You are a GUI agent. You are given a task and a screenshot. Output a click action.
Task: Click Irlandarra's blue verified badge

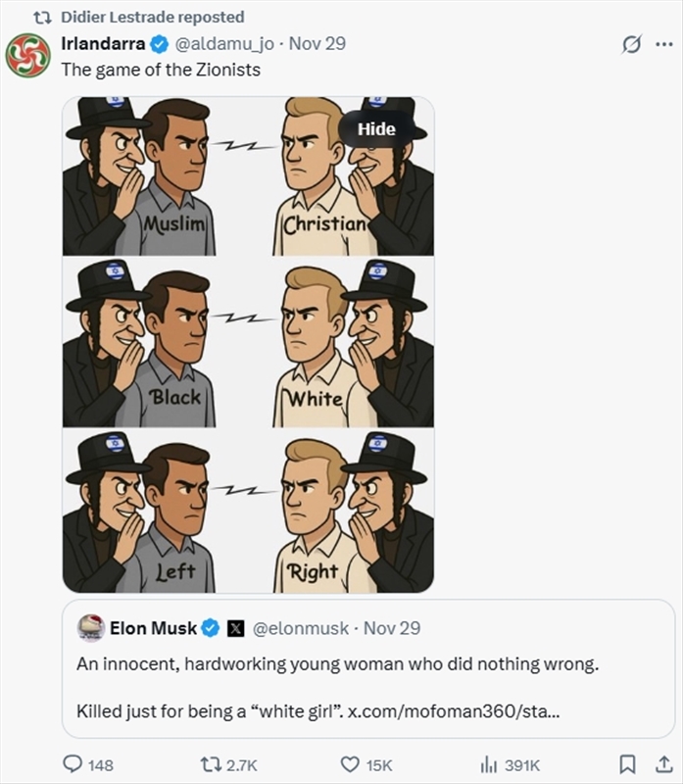click(162, 44)
